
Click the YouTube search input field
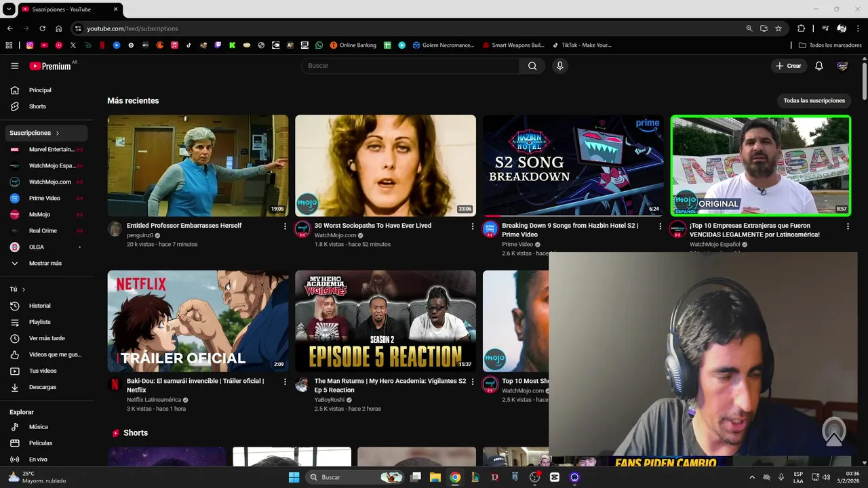[410, 66]
